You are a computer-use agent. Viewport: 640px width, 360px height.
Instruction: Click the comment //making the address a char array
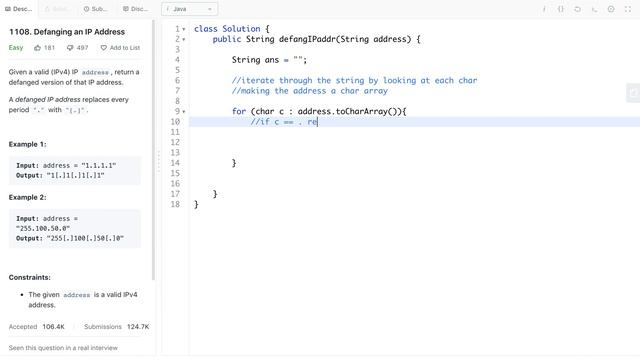310,91
